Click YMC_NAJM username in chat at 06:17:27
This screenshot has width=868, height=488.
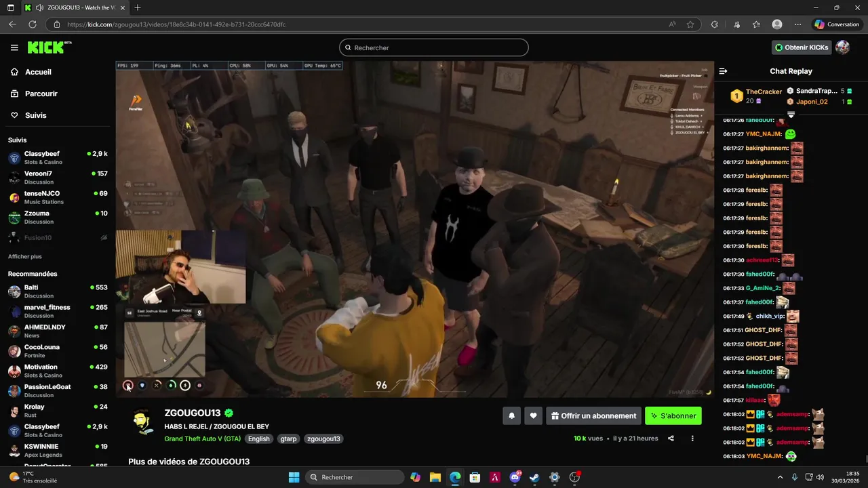click(x=764, y=134)
